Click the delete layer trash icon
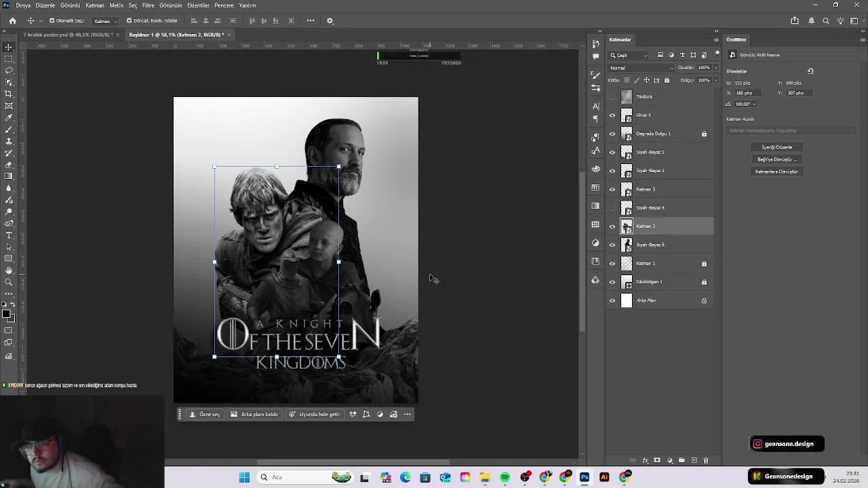 pyautogui.click(x=705, y=460)
